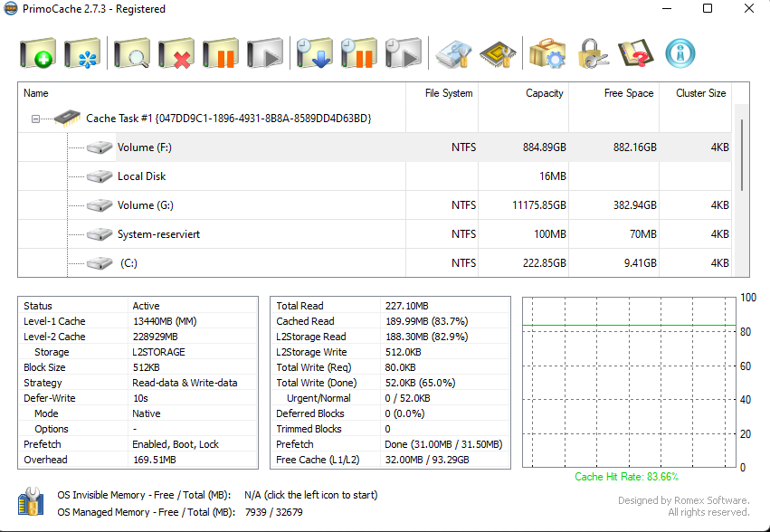
Task: Click the clock icon with gray play arrow
Action: [403, 53]
